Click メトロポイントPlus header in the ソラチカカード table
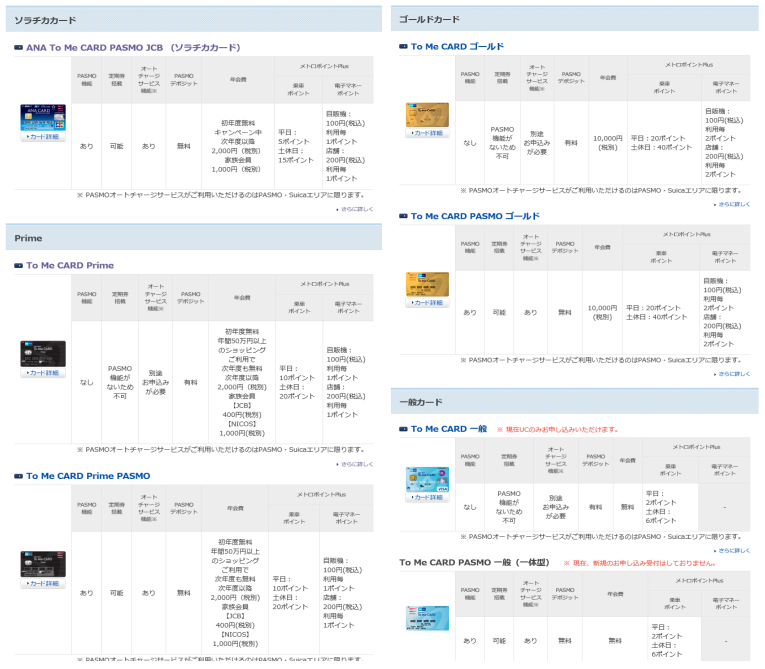 324,66
